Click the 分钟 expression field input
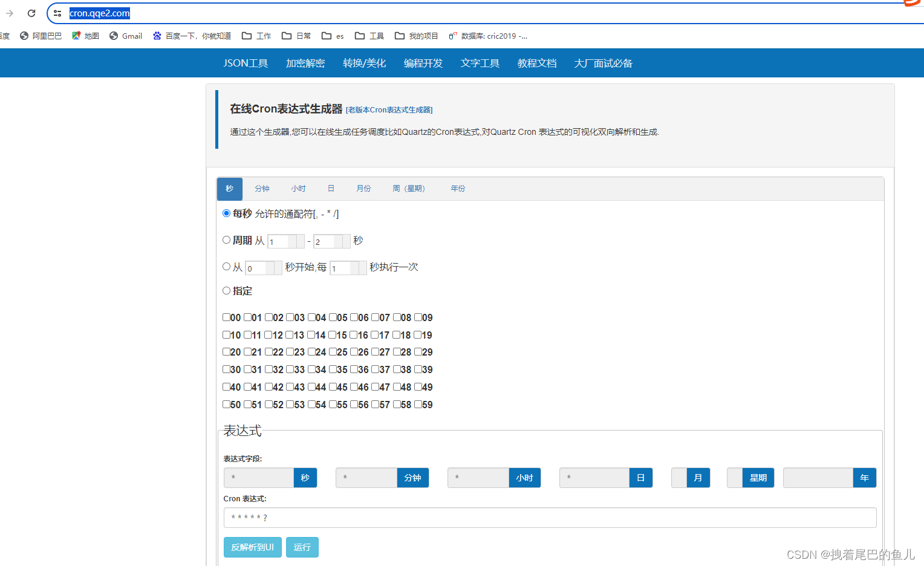The width and height of the screenshot is (924, 566). (x=366, y=478)
